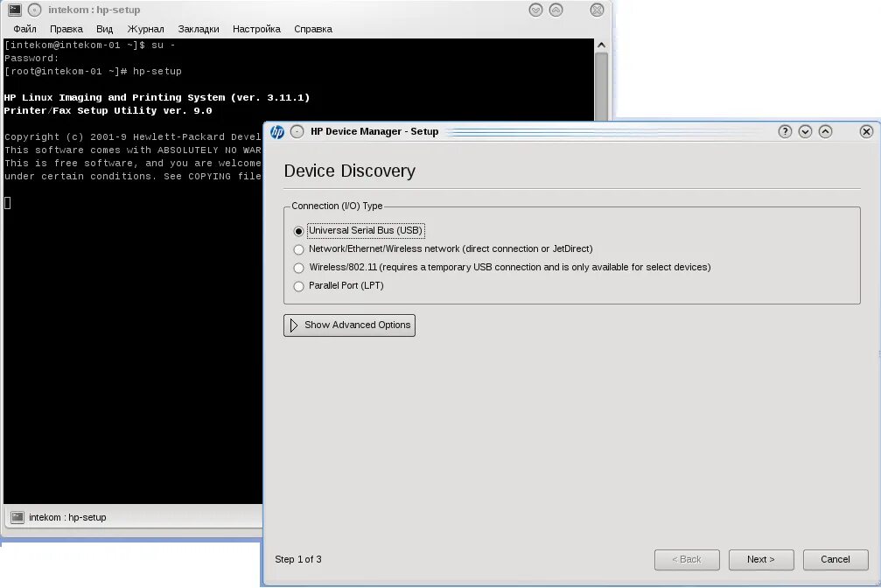
Task: Click the hp-setup command line in terminal
Action: [93, 72]
